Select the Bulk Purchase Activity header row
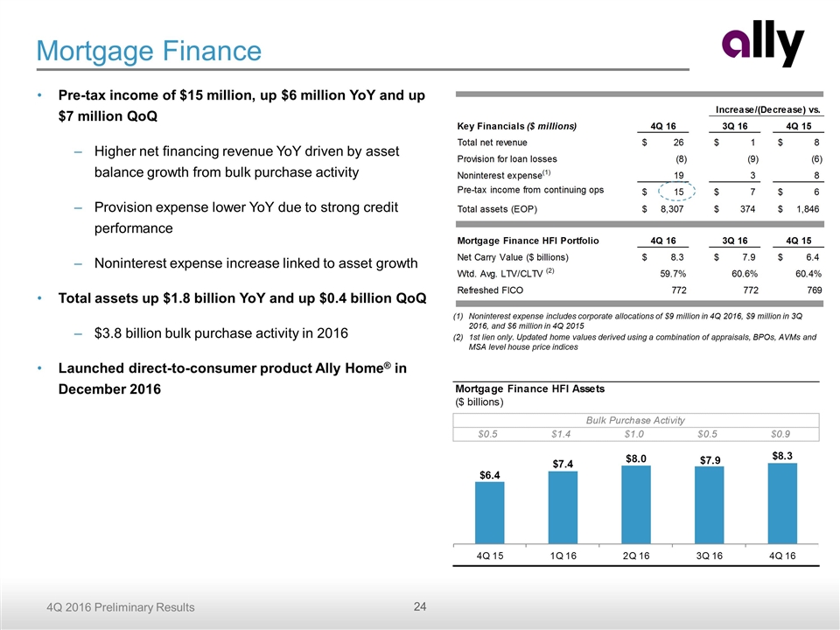Image resolution: width=840 pixels, height=630 pixels. 635,420
